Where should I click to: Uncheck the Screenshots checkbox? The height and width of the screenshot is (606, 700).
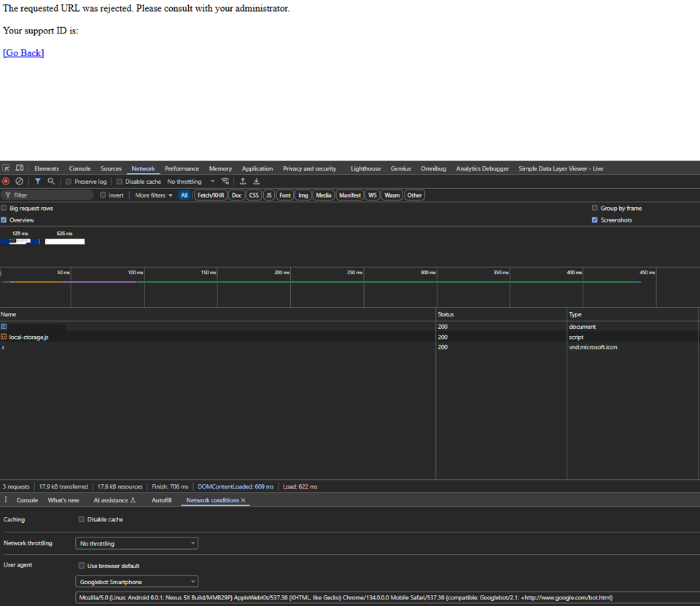[595, 220]
